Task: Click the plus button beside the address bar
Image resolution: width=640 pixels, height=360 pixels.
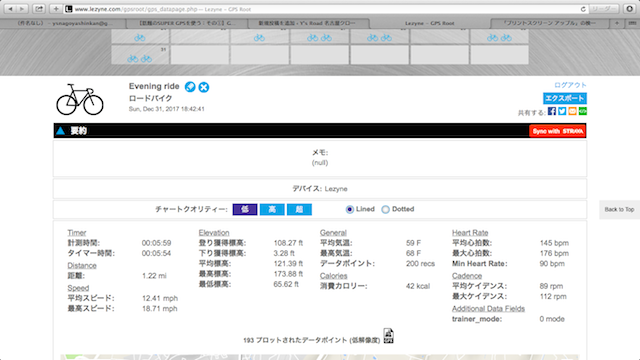Action: pyautogui.click(x=56, y=9)
